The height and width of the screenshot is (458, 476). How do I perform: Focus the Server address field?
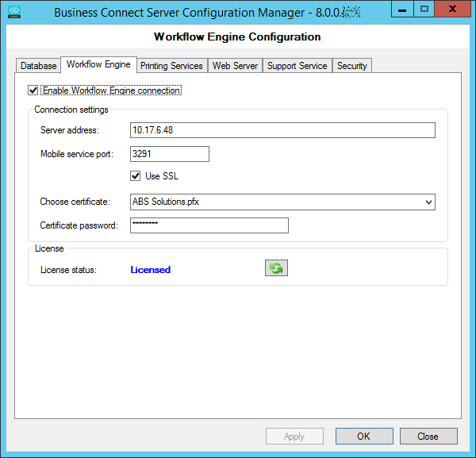tap(282, 130)
